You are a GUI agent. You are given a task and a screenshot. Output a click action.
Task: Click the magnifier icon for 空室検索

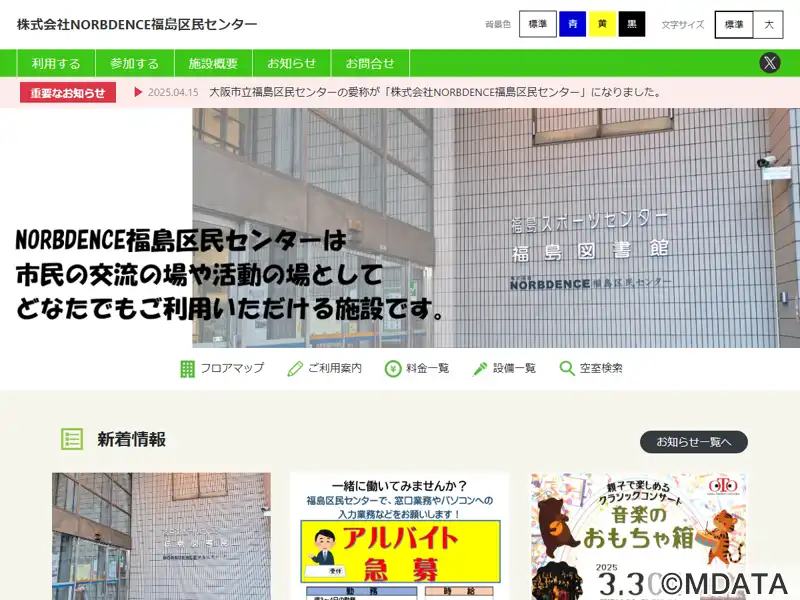pyautogui.click(x=567, y=368)
